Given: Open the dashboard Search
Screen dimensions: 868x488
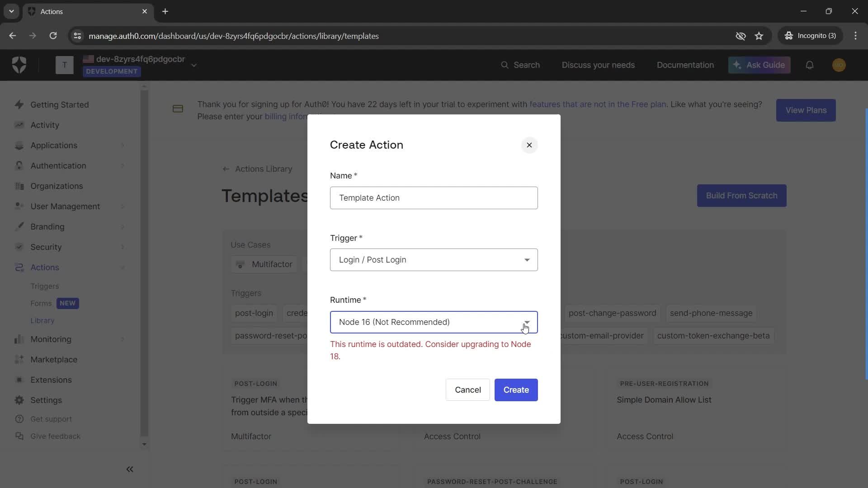Looking at the screenshot, I should tap(520, 65).
